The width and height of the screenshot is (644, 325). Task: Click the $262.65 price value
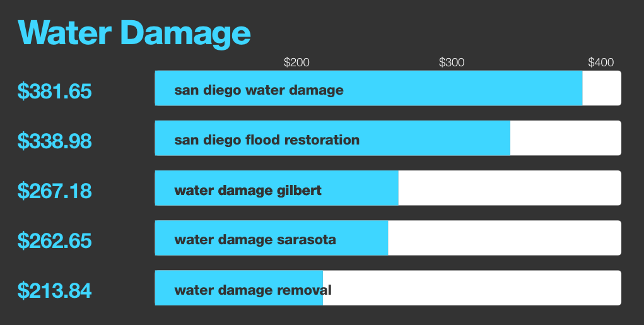55,240
